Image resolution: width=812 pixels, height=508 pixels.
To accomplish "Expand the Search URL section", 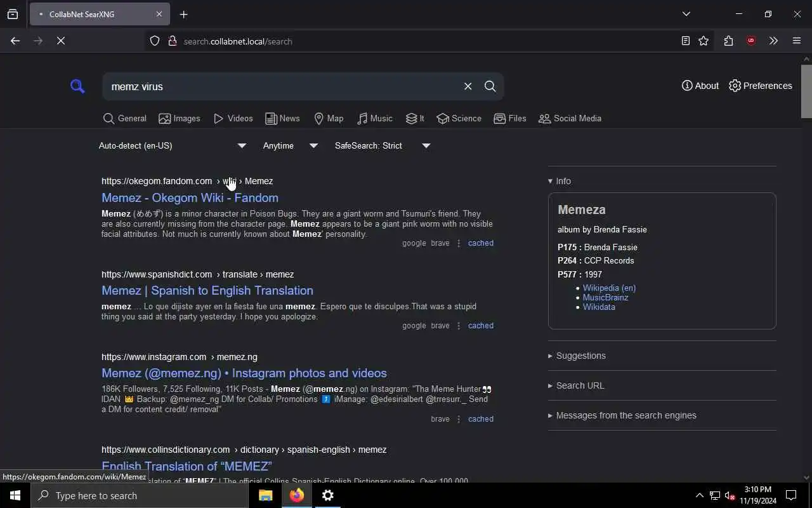I will tap(576, 385).
